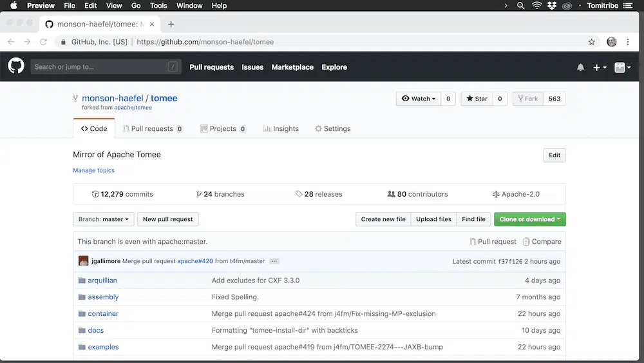644x363 pixels.
Task: Expand the commit message ellipsis
Action: [x=274, y=261]
